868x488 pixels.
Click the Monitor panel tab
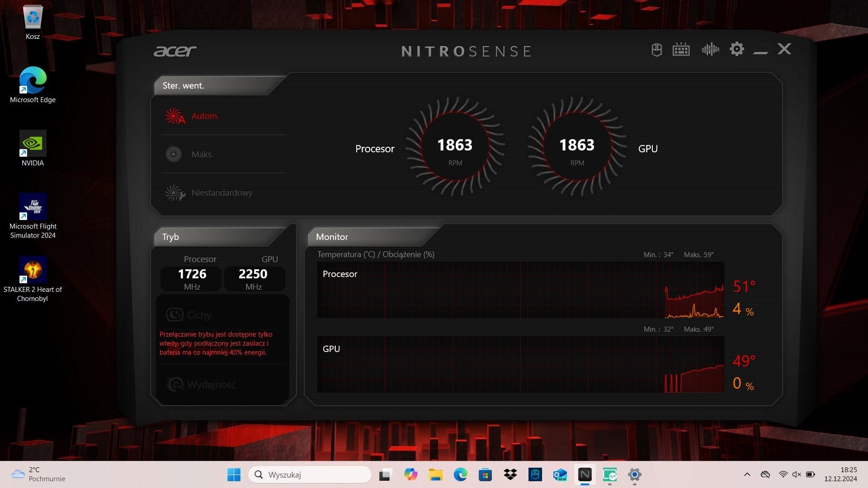tap(332, 237)
